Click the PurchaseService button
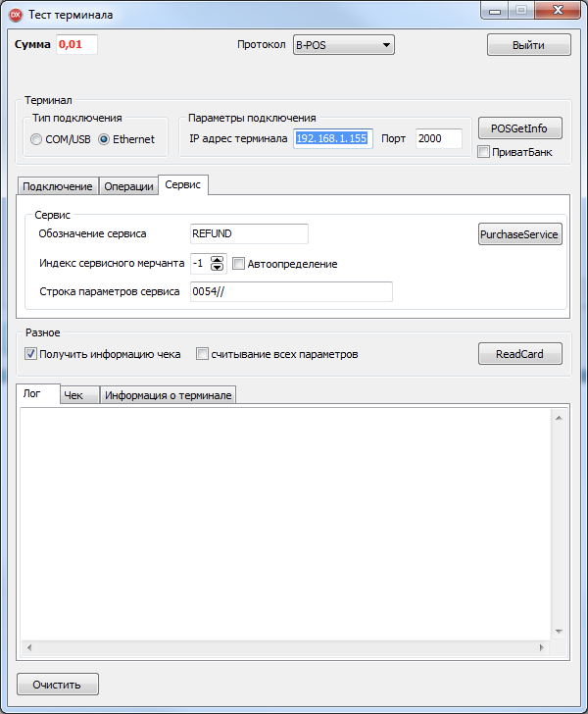 (519, 234)
